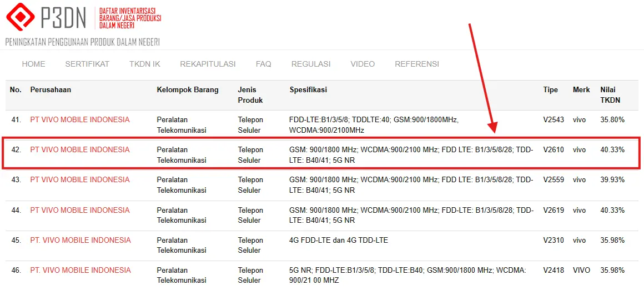Open PT. VIVO MOBILE INDONESIA link in row 45

click(x=80, y=241)
